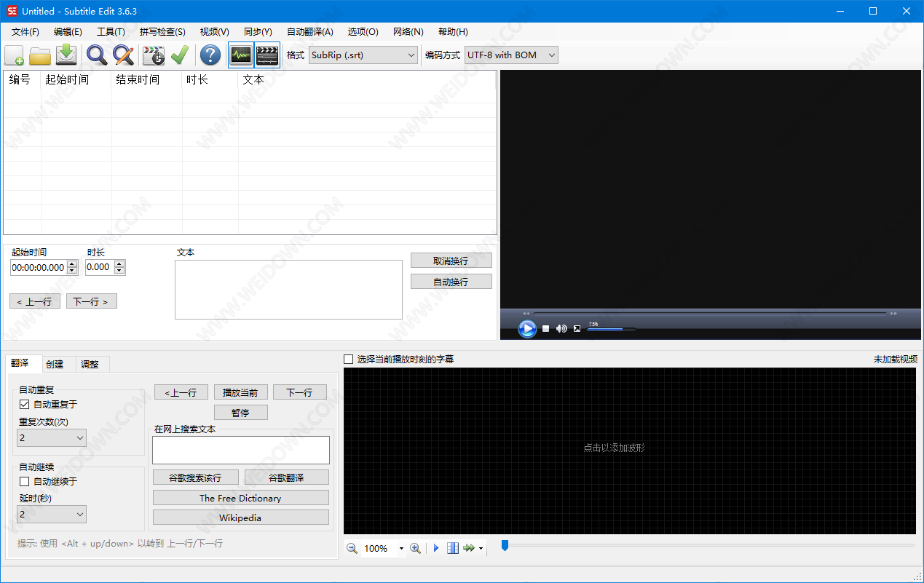Screen dimensions: 924x583
Task: Zoom out the waveform with the minus magnifier
Action: pyautogui.click(x=352, y=548)
